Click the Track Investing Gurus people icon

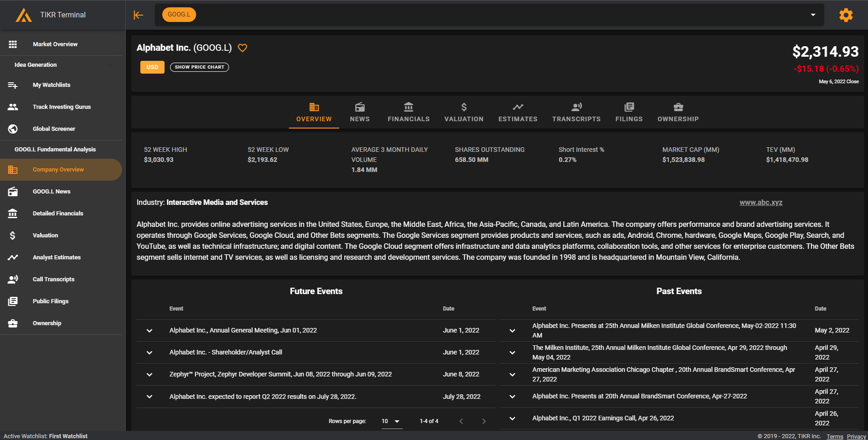(x=13, y=107)
